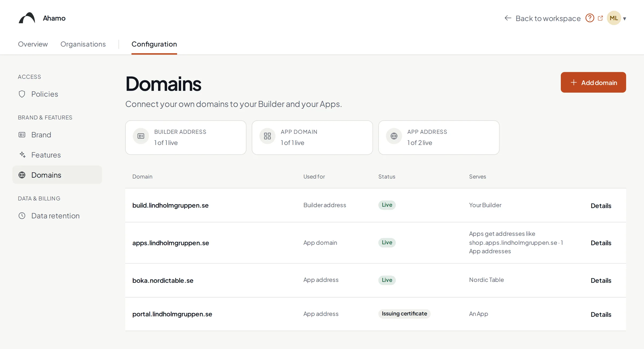This screenshot has width=644, height=349.
Task: Click the App Address globe icon
Action: 394,136
